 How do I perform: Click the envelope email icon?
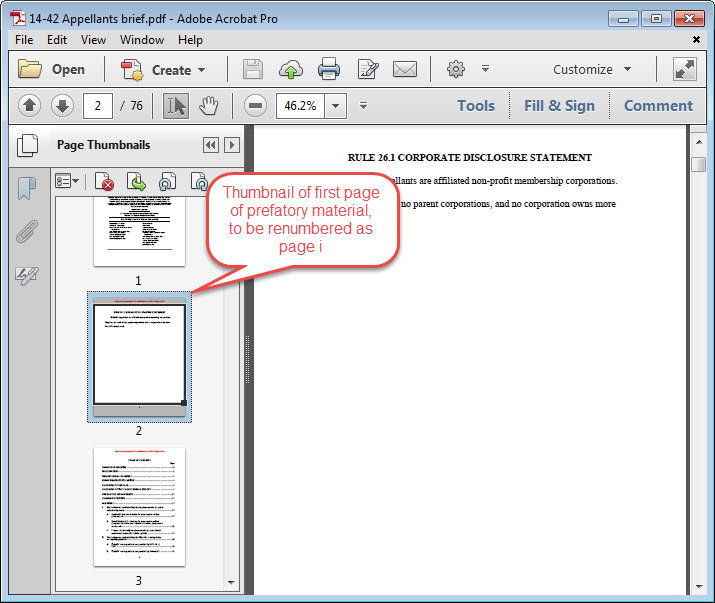pyautogui.click(x=404, y=69)
